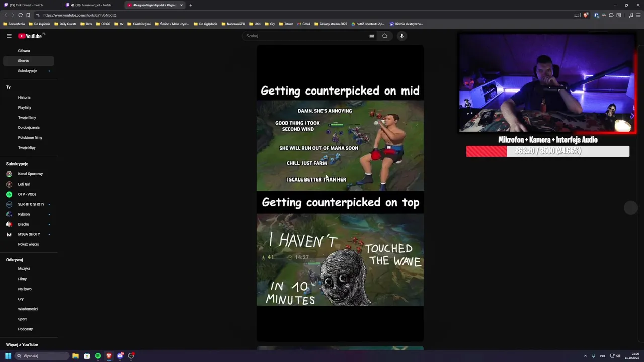This screenshot has height=362, width=644.
Task: Open Subskrypcje in YouTube sidebar
Action: pyautogui.click(x=29, y=71)
